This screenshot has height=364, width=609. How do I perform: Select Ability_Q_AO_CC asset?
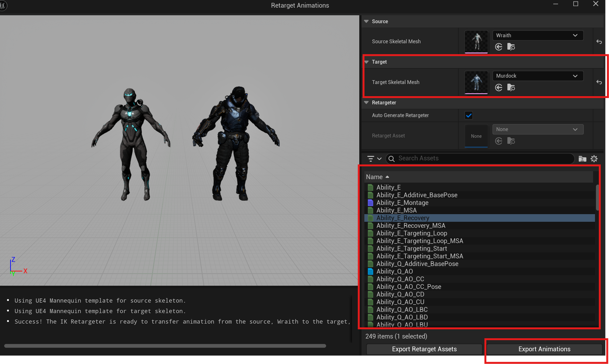(480, 279)
